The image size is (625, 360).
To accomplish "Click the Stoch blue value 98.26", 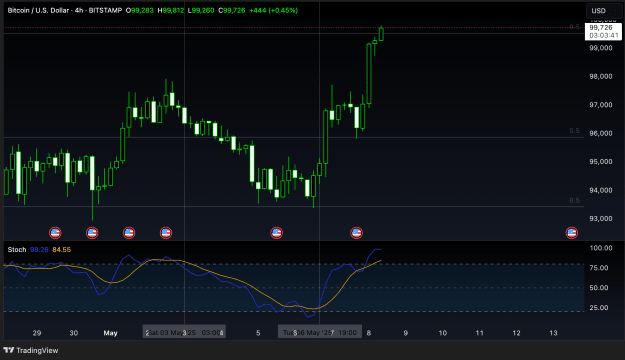I will click(x=39, y=250).
